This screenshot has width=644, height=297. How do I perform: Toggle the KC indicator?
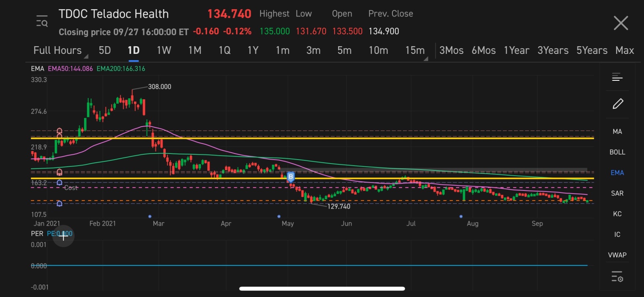tap(617, 214)
